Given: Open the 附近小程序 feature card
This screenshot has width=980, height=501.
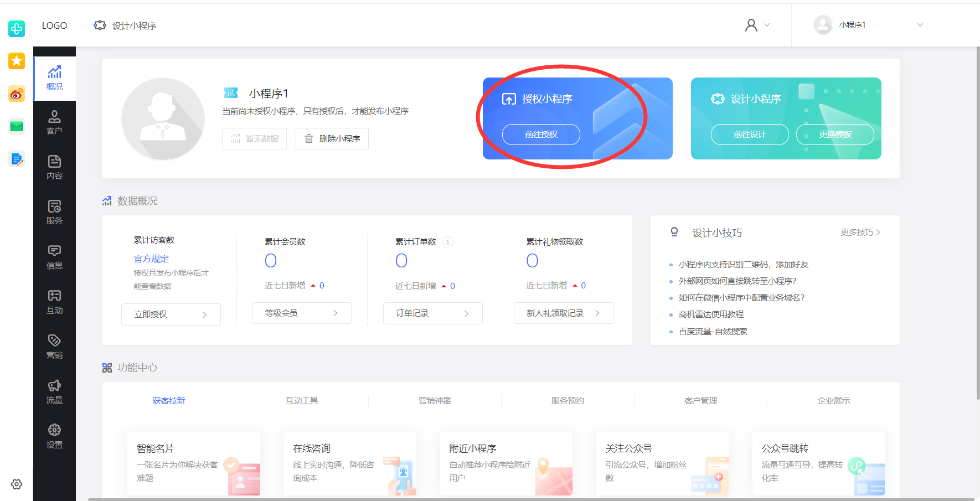Looking at the screenshot, I should 506,464.
